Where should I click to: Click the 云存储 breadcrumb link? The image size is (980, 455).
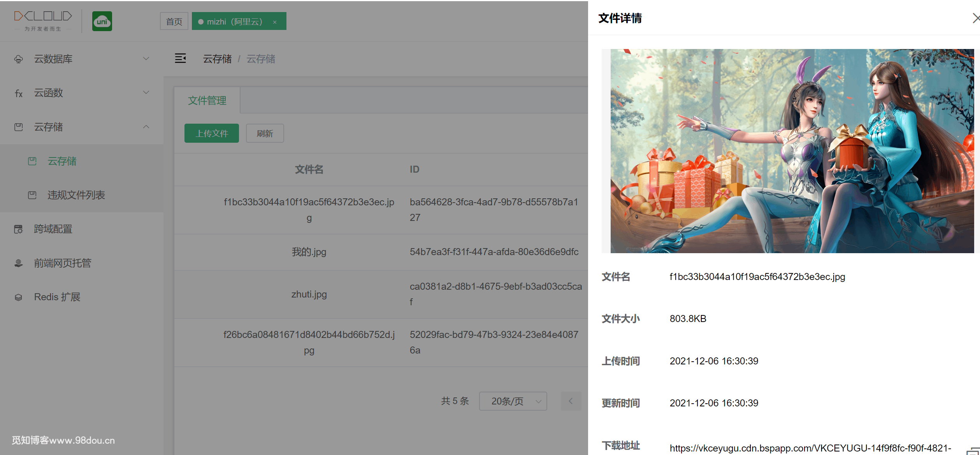click(217, 59)
